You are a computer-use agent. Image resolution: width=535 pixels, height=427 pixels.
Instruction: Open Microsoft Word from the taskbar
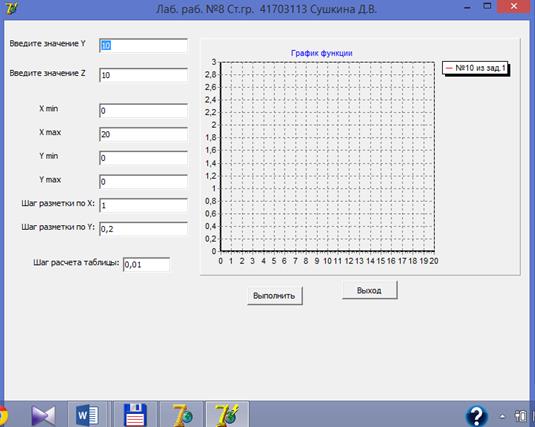tap(87, 415)
